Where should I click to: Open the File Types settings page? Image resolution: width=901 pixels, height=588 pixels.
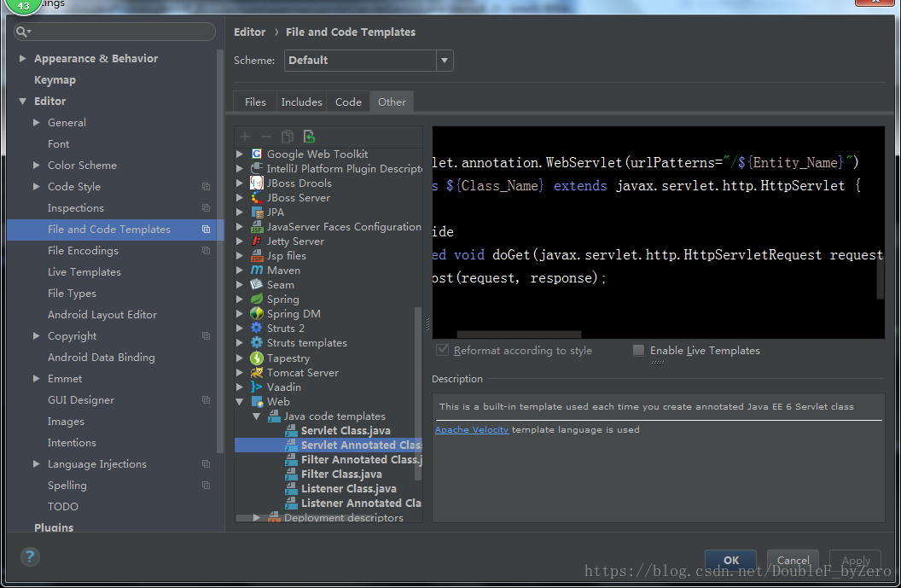(x=72, y=293)
